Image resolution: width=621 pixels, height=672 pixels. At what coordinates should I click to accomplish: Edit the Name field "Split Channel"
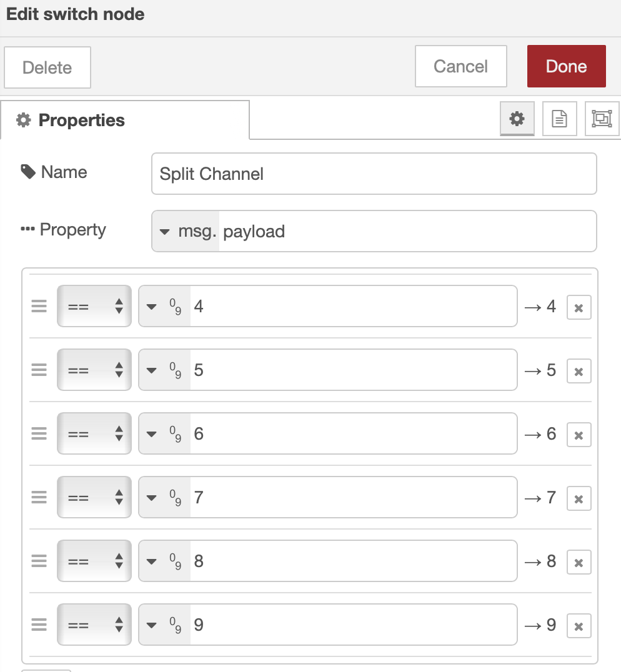[x=374, y=174]
